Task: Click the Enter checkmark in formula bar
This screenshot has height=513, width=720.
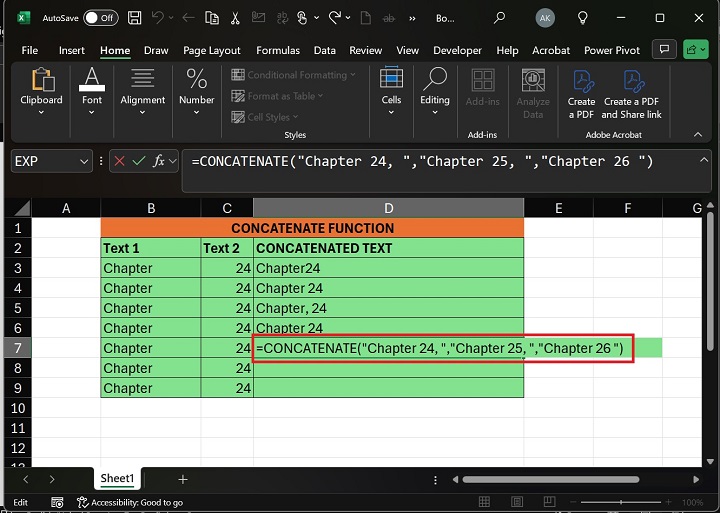Action: [x=139, y=160]
